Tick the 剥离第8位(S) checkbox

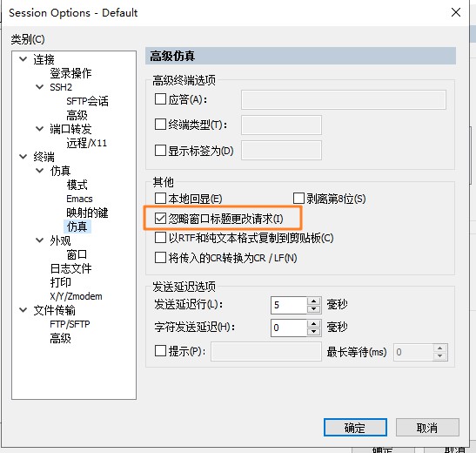[298, 199]
